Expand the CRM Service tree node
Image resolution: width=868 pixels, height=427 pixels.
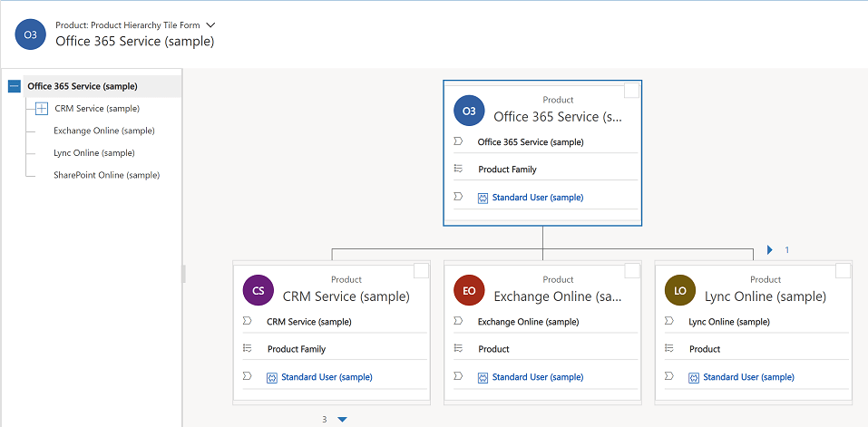coord(42,109)
